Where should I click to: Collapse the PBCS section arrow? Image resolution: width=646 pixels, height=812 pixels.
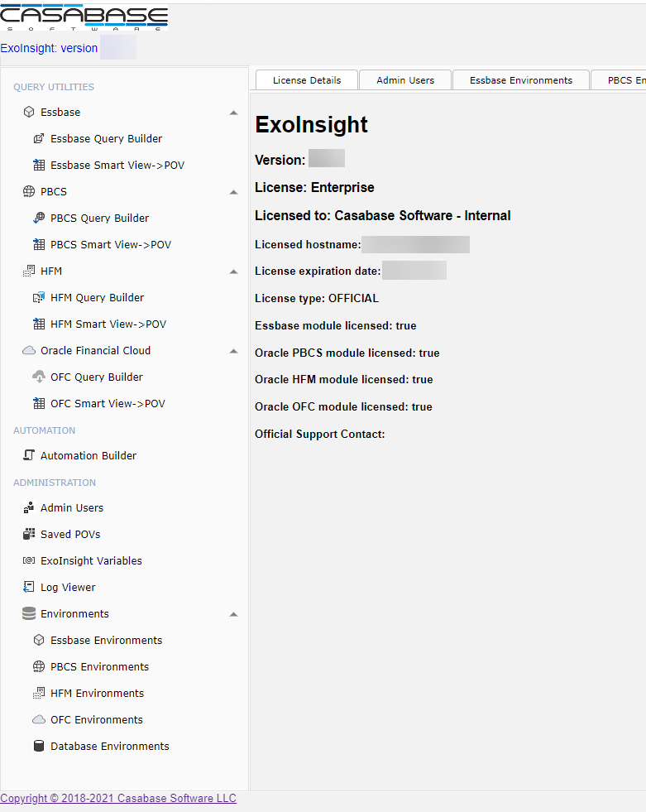(x=233, y=192)
